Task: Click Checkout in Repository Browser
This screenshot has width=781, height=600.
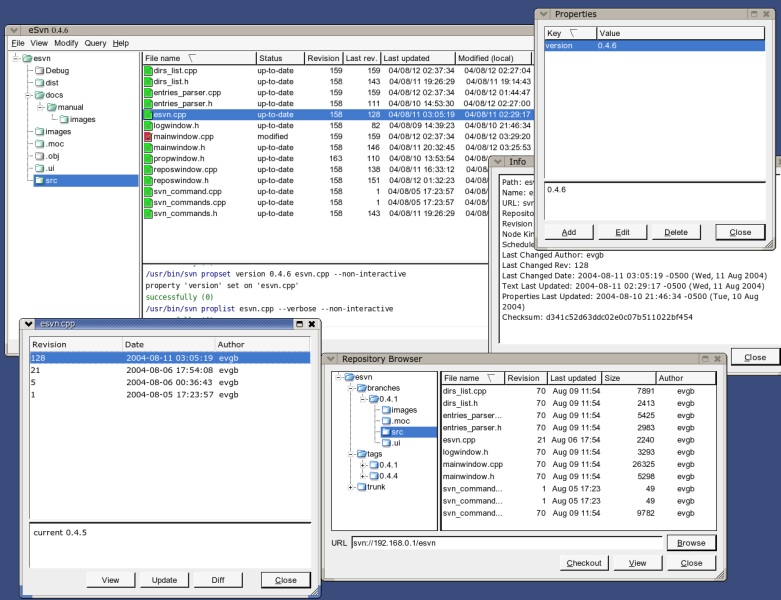Action: 584,563
